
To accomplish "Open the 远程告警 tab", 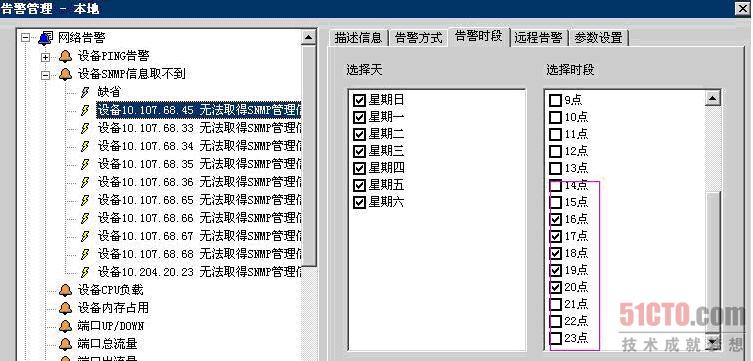I will tap(538, 38).
